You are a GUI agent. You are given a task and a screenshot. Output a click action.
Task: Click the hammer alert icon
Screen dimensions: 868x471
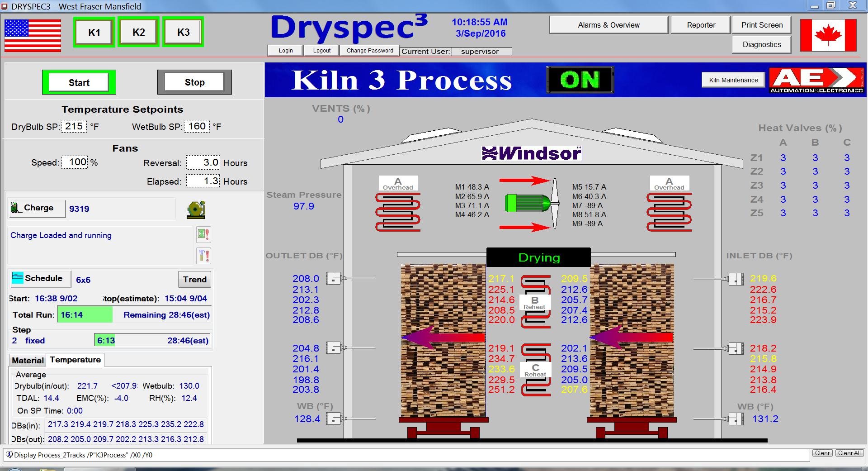(203, 256)
